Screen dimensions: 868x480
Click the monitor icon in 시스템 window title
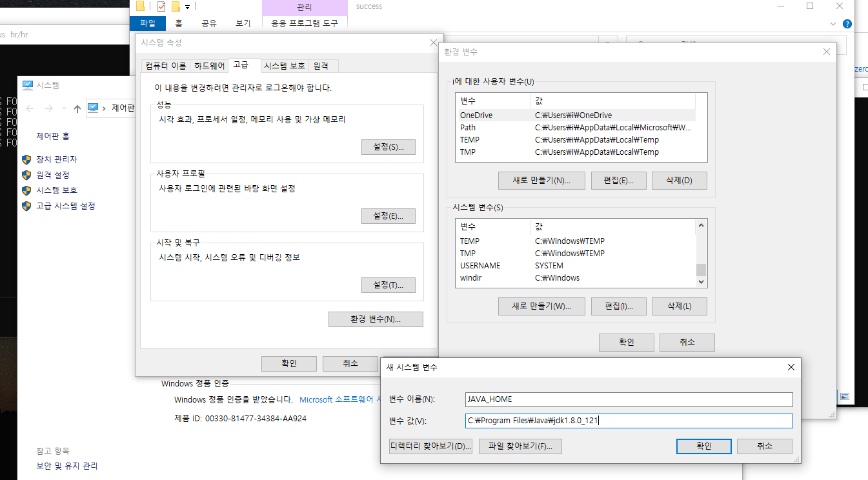coord(28,85)
